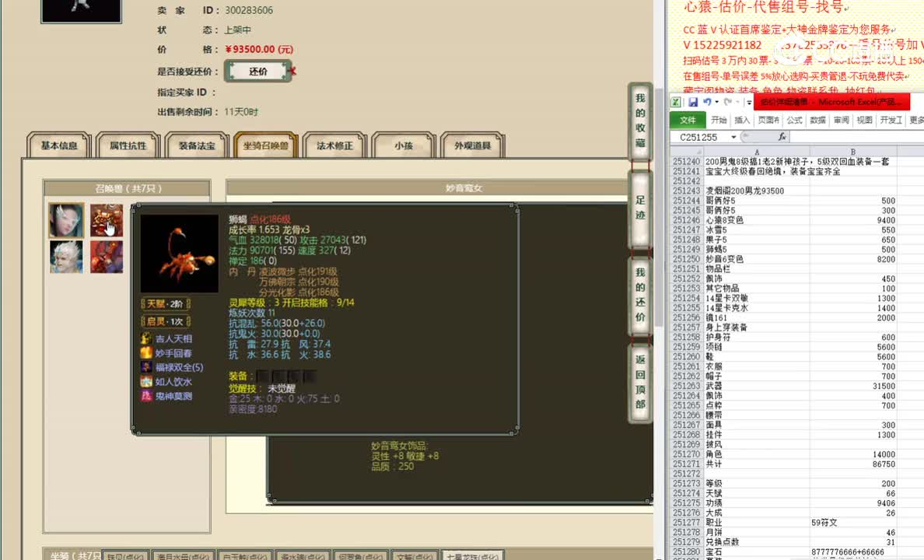Open the 属性抗性 tab
This screenshot has height=560, width=924.
click(x=128, y=145)
